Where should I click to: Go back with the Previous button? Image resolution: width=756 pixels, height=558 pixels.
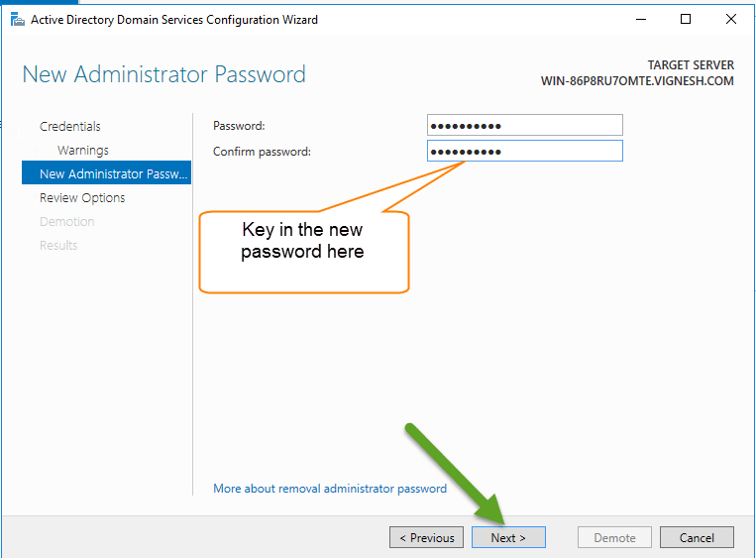pos(426,537)
